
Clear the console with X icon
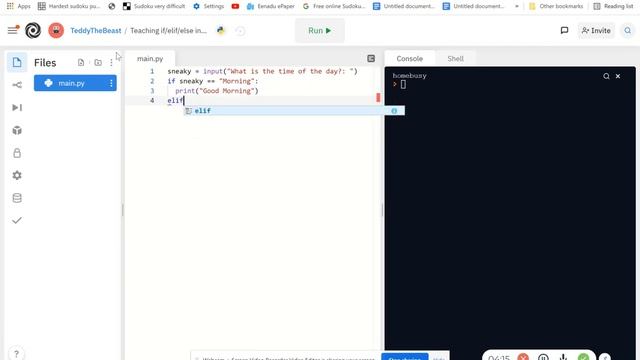point(618,76)
